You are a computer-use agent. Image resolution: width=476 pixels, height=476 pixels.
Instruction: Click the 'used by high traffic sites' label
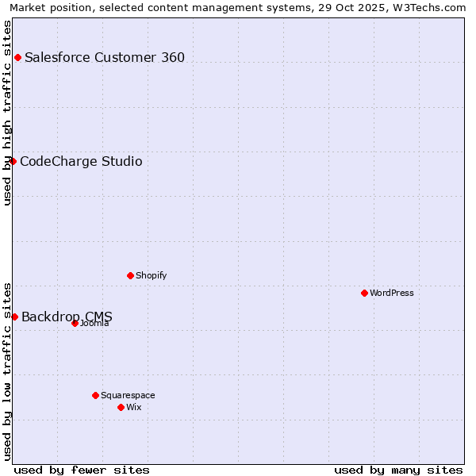(x=7, y=113)
